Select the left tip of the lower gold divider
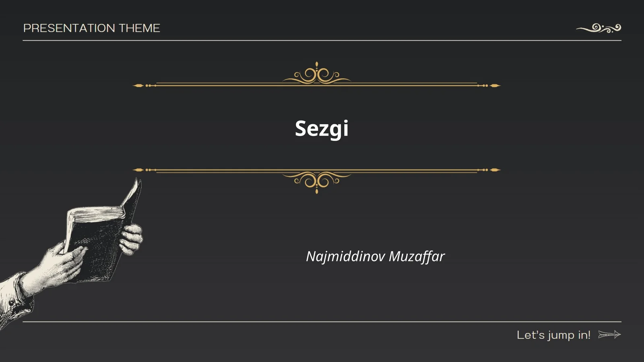 pos(138,170)
